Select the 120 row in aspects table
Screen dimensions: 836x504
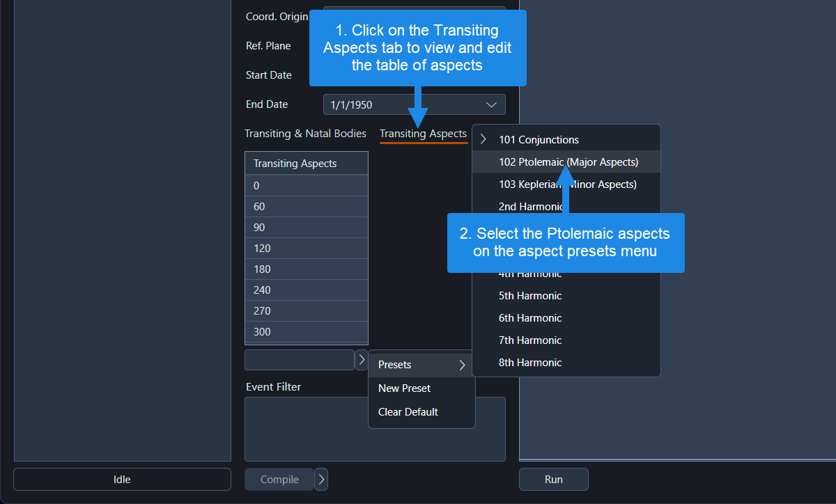coord(306,249)
